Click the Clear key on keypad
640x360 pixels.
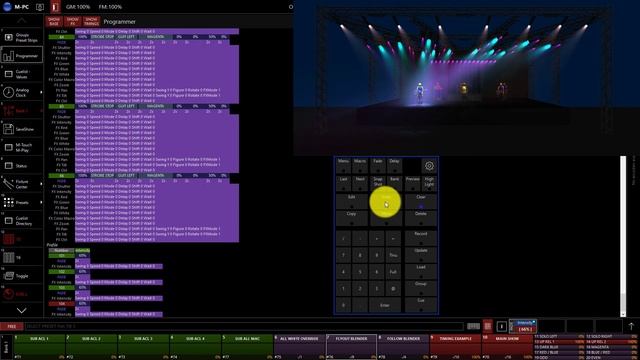point(421,201)
